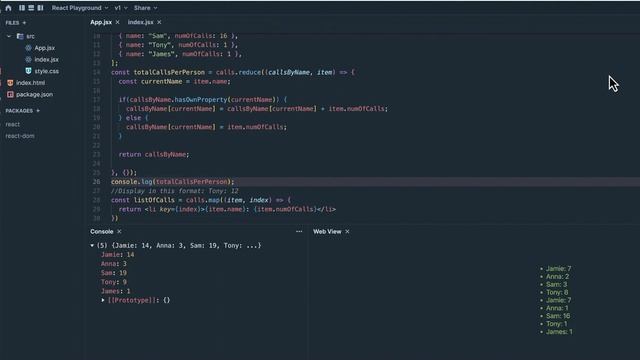Screen dimensions: 640x360
Task: Click the const listOfCalls line
Action: pos(201,200)
